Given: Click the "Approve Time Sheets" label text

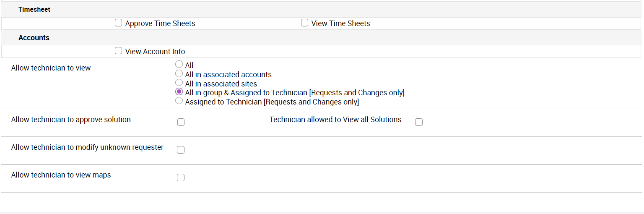Looking at the screenshot, I should pos(160,23).
